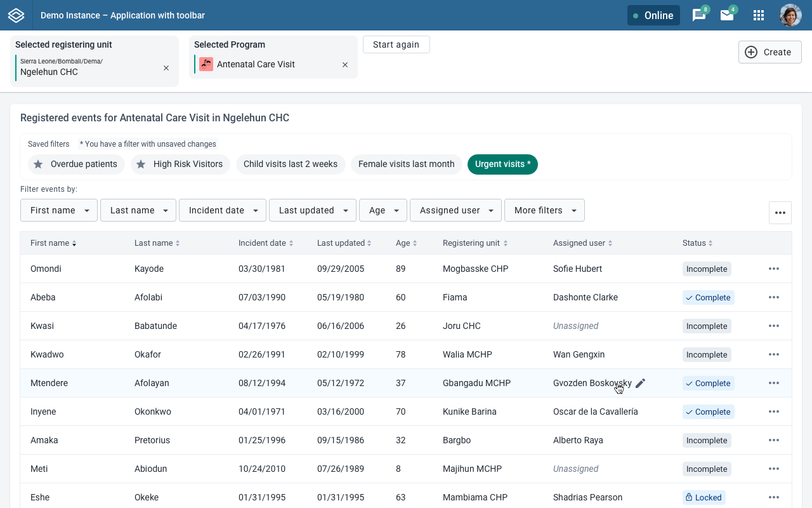Select the Urgent visits filter chip
This screenshot has width=812, height=508.
502,164
